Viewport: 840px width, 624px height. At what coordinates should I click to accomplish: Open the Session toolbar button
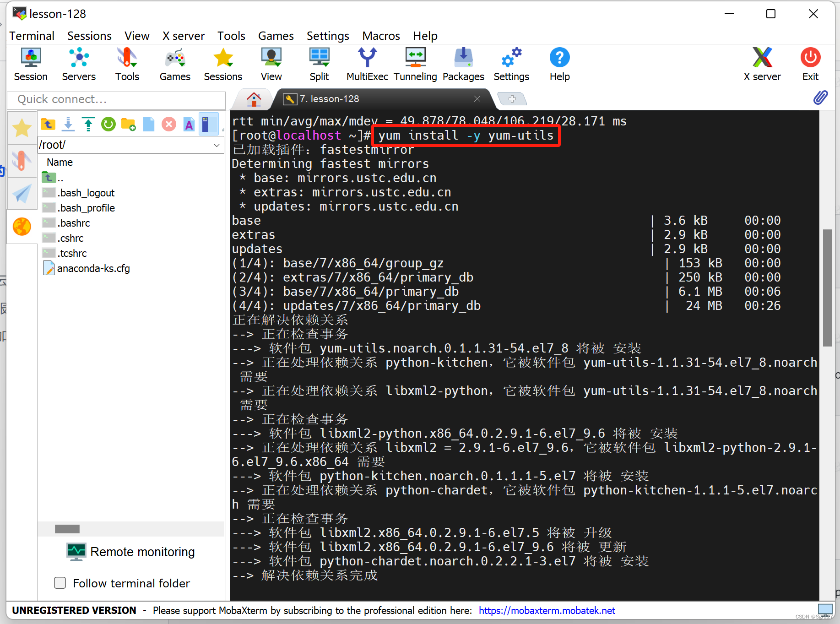tap(31, 64)
